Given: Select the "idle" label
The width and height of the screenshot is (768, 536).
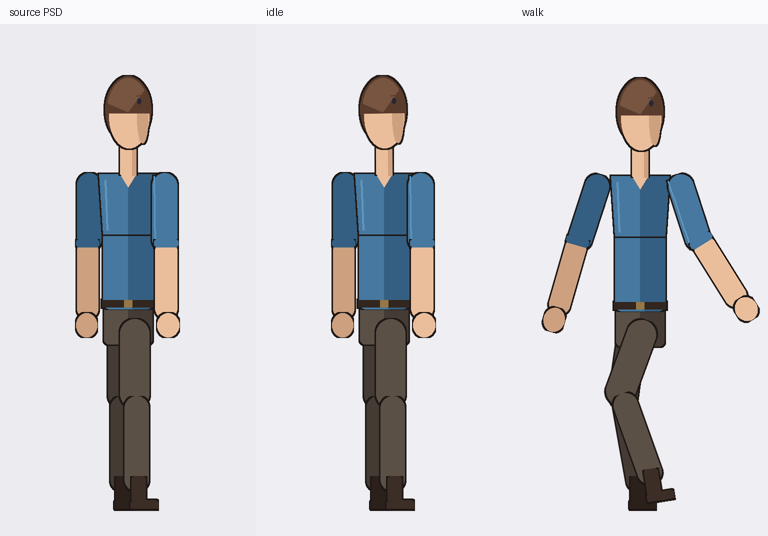Looking at the screenshot, I should (274, 12).
